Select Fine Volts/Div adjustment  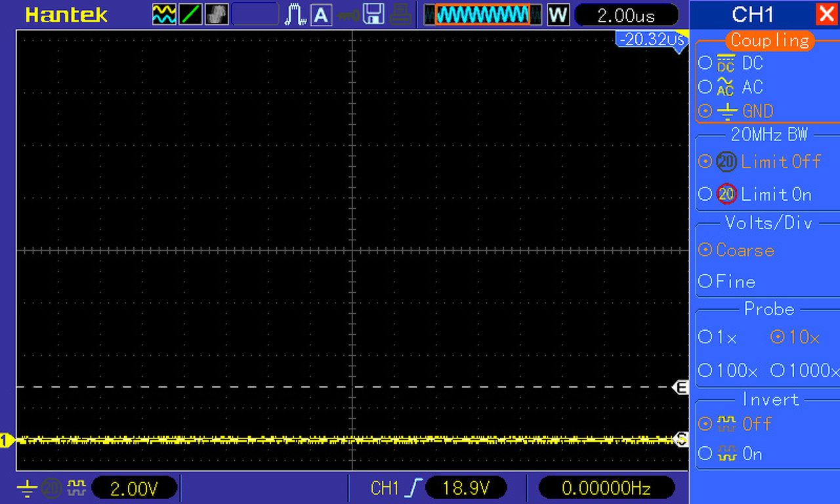[727, 282]
